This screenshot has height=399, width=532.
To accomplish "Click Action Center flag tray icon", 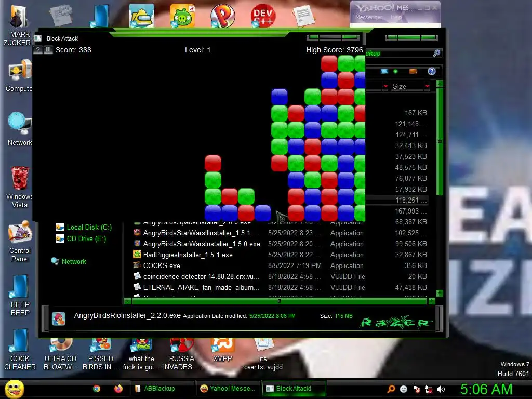I will [416, 389].
